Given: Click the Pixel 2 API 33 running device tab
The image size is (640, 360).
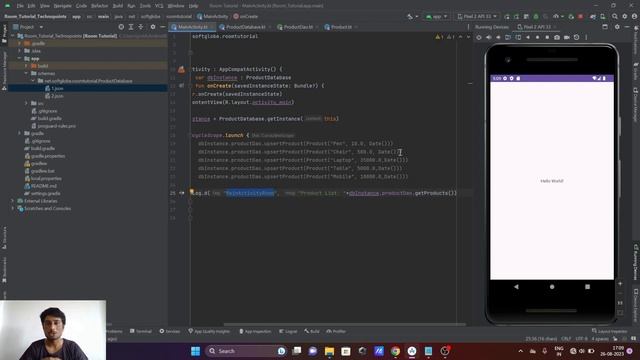Looking at the screenshot, I should click(x=536, y=27).
